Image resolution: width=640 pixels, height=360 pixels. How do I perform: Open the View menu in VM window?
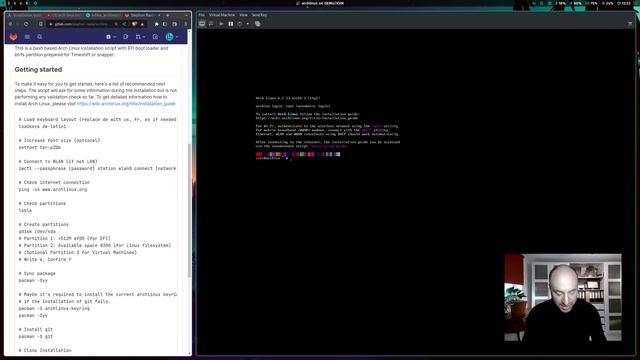click(x=243, y=15)
